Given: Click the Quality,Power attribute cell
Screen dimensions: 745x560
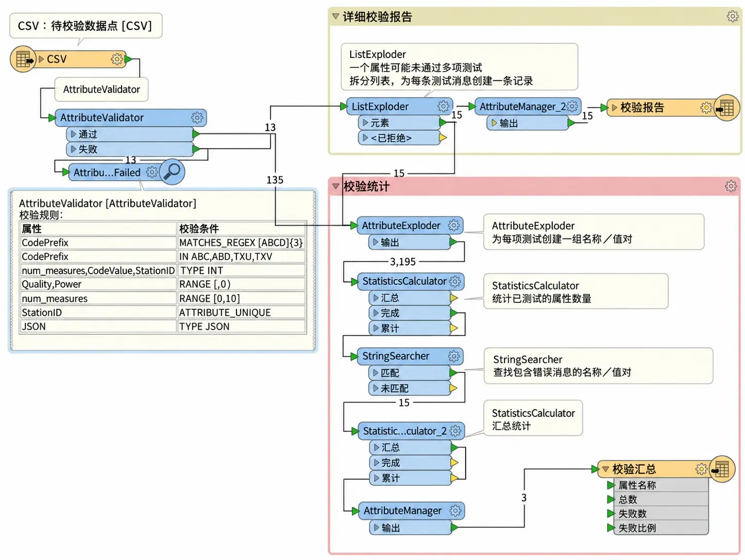Looking at the screenshot, I should coord(98,284).
